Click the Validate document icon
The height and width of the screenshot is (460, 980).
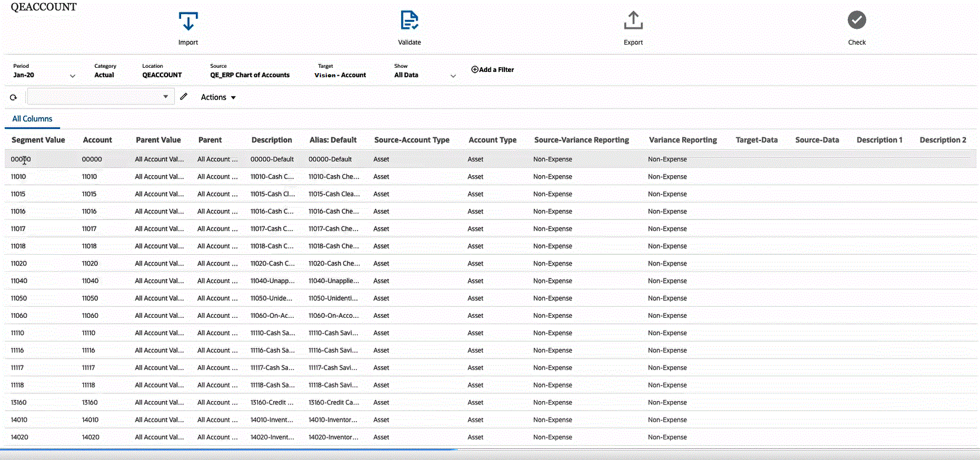[409, 21]
